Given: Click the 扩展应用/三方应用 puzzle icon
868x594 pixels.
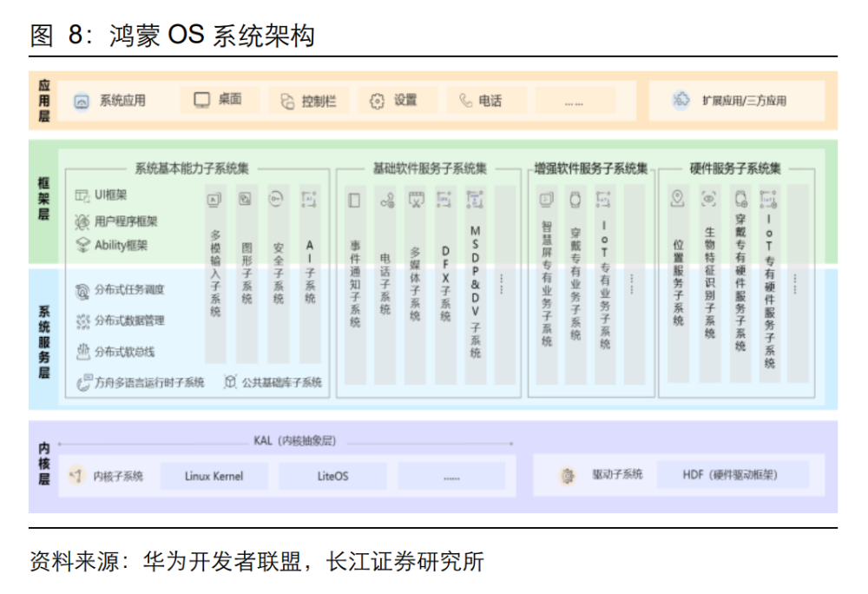Looking at the screenshot, I should click(681, 100).
